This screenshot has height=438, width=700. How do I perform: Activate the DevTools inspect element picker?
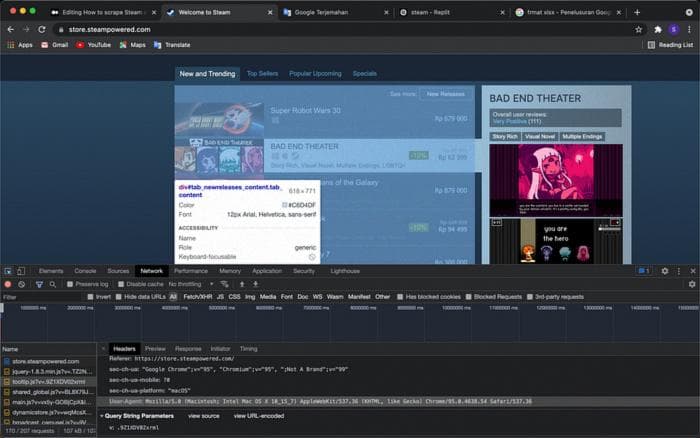(8, 271)
